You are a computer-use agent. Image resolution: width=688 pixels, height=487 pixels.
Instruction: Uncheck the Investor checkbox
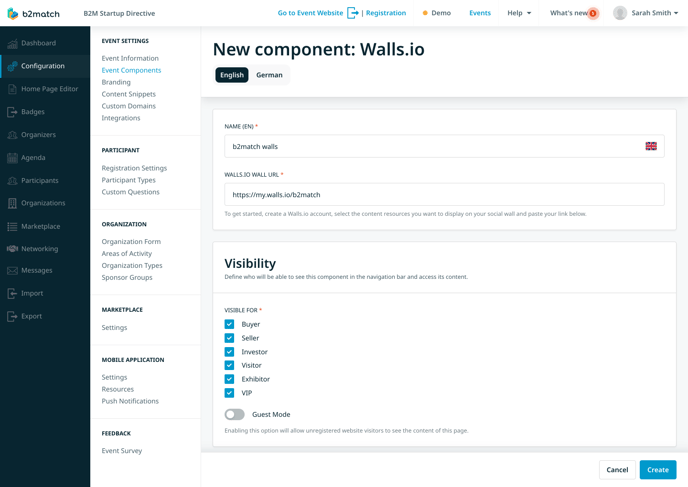[x=229, y=352]
